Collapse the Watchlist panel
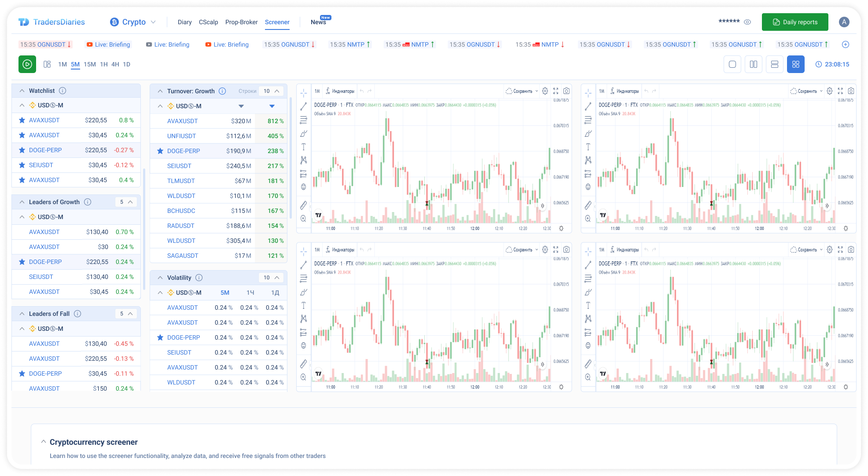 pyautogui.click(x=22, y=90)
